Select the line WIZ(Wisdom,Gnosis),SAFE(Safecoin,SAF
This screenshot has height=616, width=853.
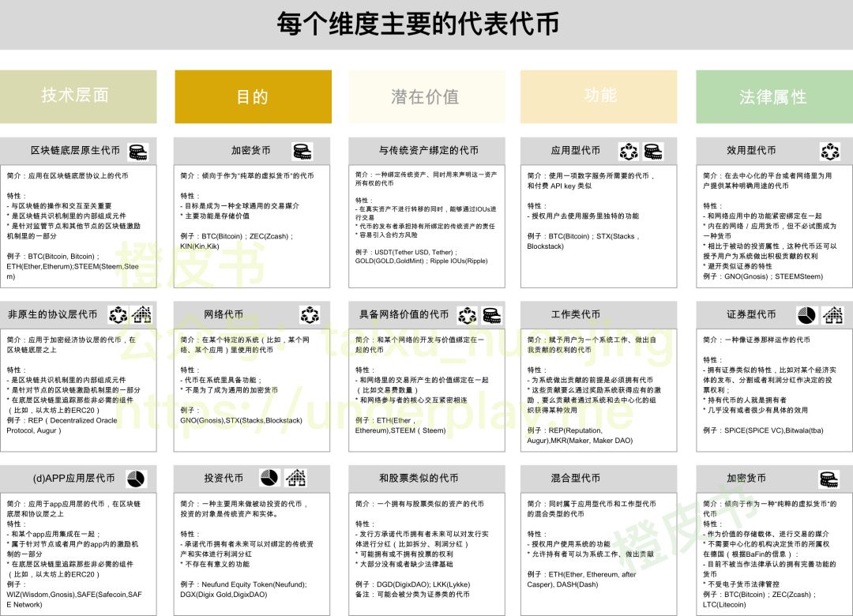coord(74,594)
